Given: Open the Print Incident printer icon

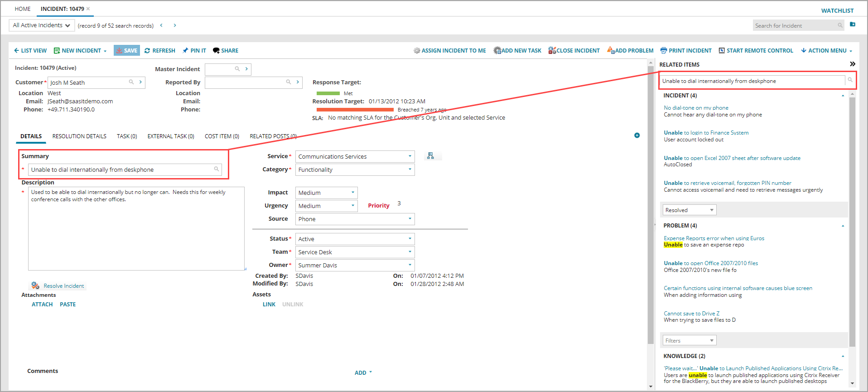Looking at the screenshot, I should pos(664,51).
